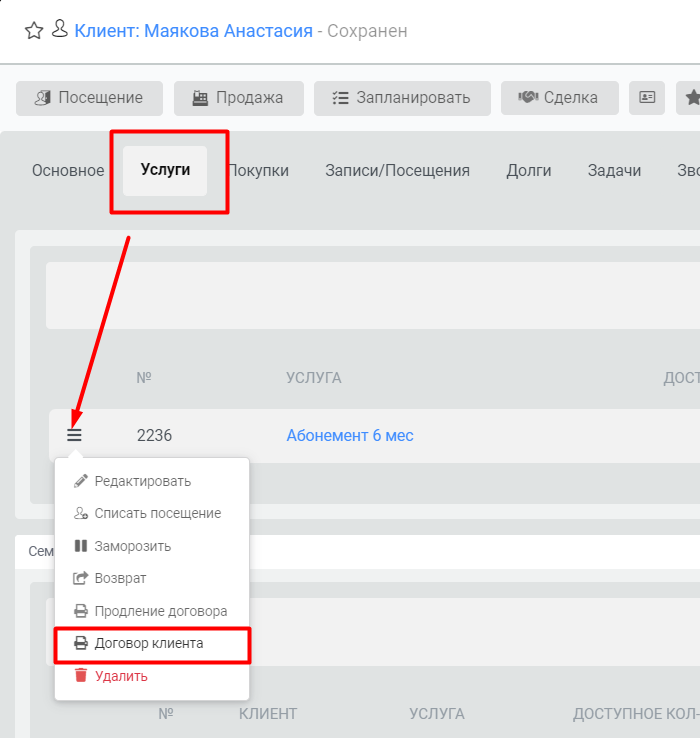The image size is (700, 738).
Task: Open hamburger menu for service 2236
Action: (74, 435)
